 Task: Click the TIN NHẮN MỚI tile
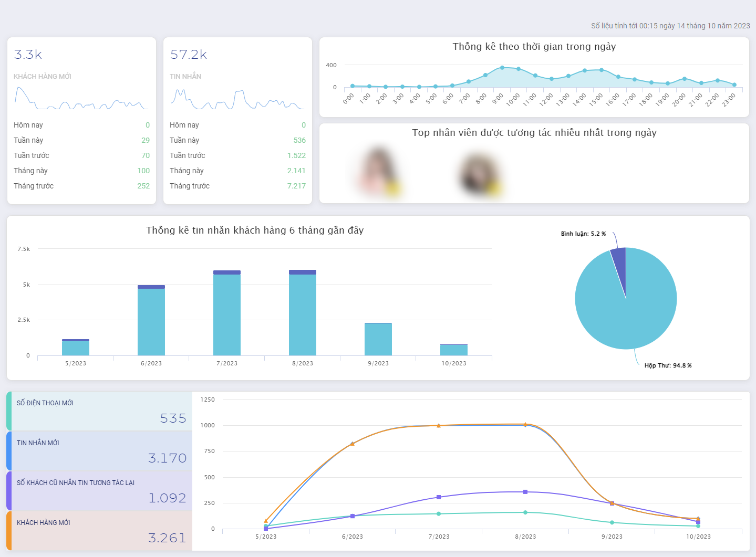point(99,451)
